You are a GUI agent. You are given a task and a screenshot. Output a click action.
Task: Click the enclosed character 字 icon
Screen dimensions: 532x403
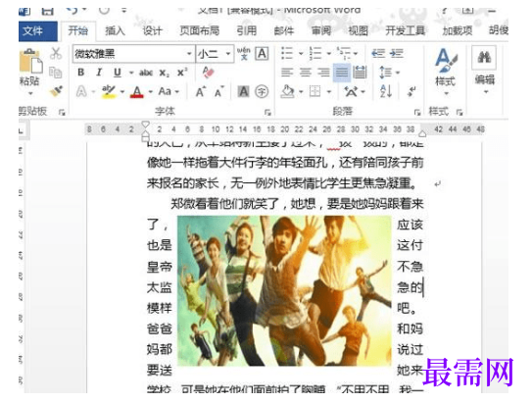tap(262, 91)
